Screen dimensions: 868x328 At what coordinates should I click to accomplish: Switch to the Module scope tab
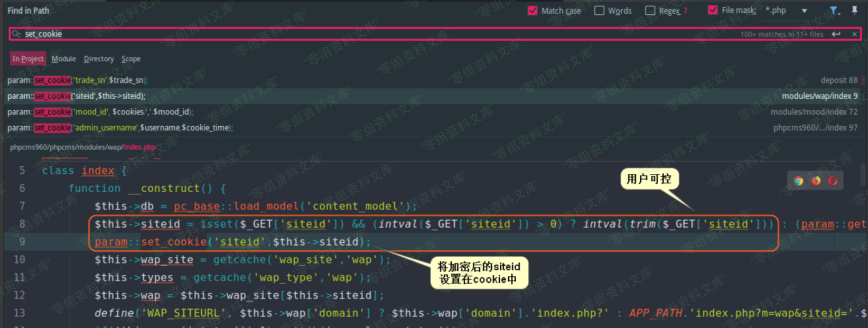pos(63,59)
